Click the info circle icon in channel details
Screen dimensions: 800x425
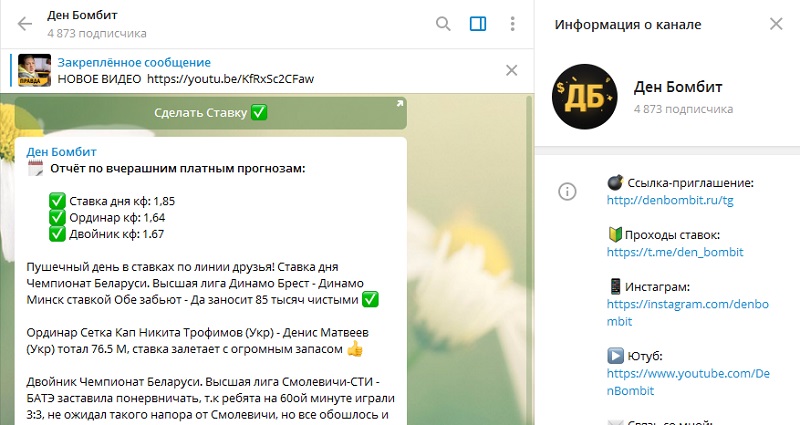(566, 191)
